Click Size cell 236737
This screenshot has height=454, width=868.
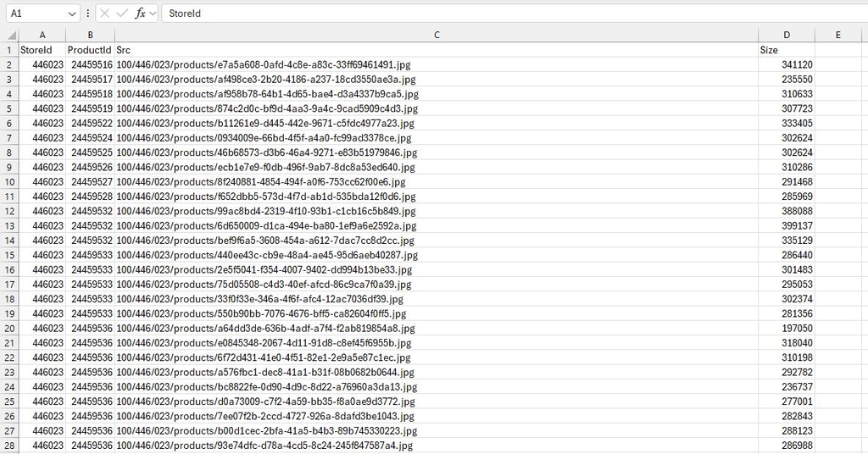coord(786,387)
